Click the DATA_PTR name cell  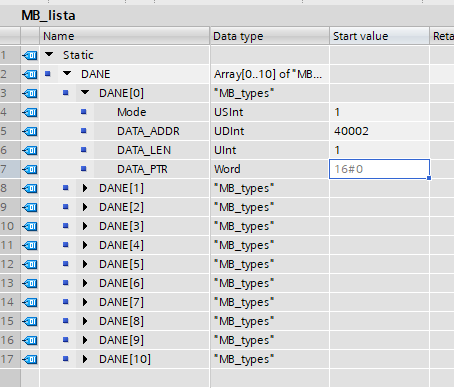tap(152, 169)
